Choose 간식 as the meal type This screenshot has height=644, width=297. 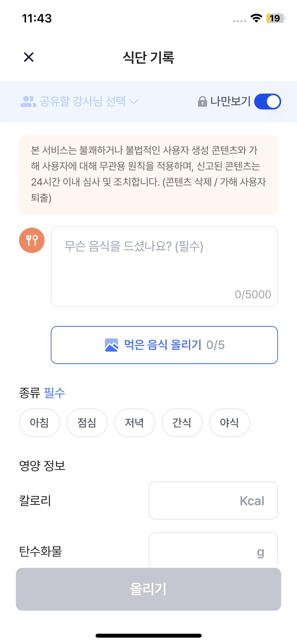(182, 422)
